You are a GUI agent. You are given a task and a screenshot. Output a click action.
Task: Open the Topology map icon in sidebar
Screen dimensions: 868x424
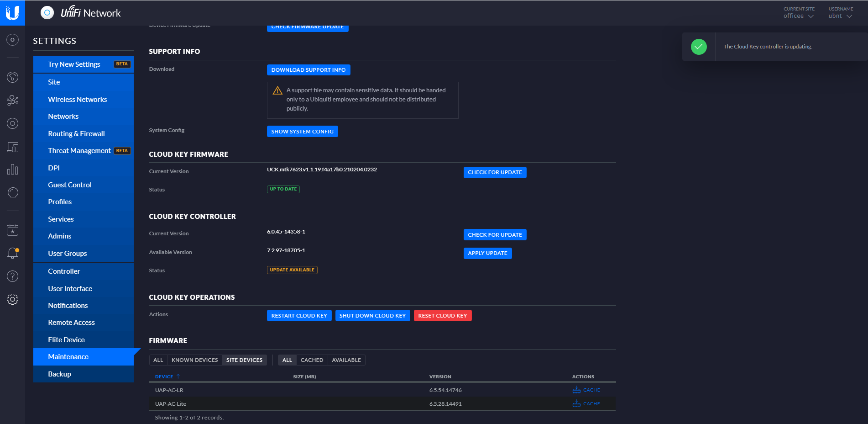coord(12,100)
